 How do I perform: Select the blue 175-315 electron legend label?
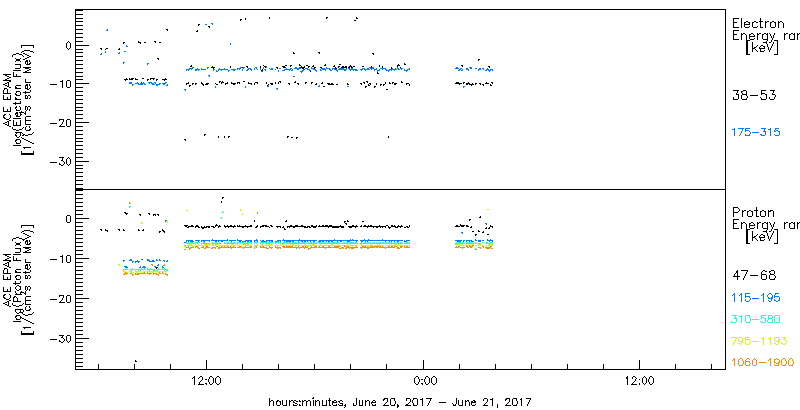tap(756, 132)
